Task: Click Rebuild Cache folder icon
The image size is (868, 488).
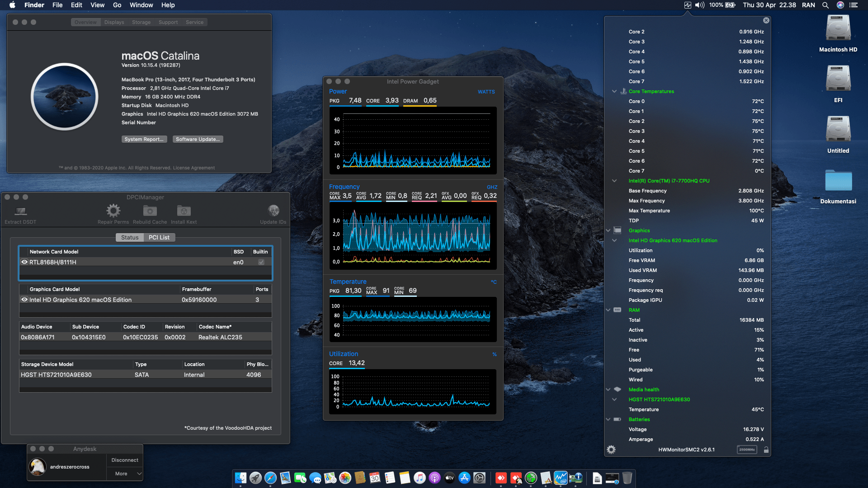Action: tap(150, 211)
